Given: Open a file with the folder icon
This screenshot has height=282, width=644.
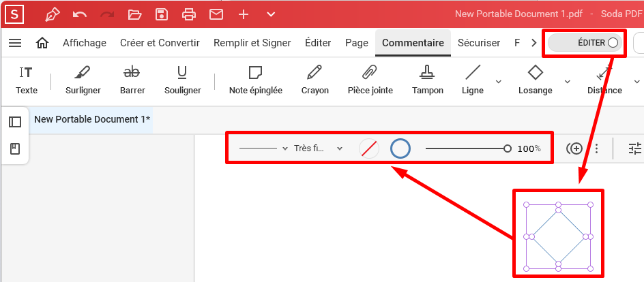Looking at the screenshot, I should [x=134, y=15].
